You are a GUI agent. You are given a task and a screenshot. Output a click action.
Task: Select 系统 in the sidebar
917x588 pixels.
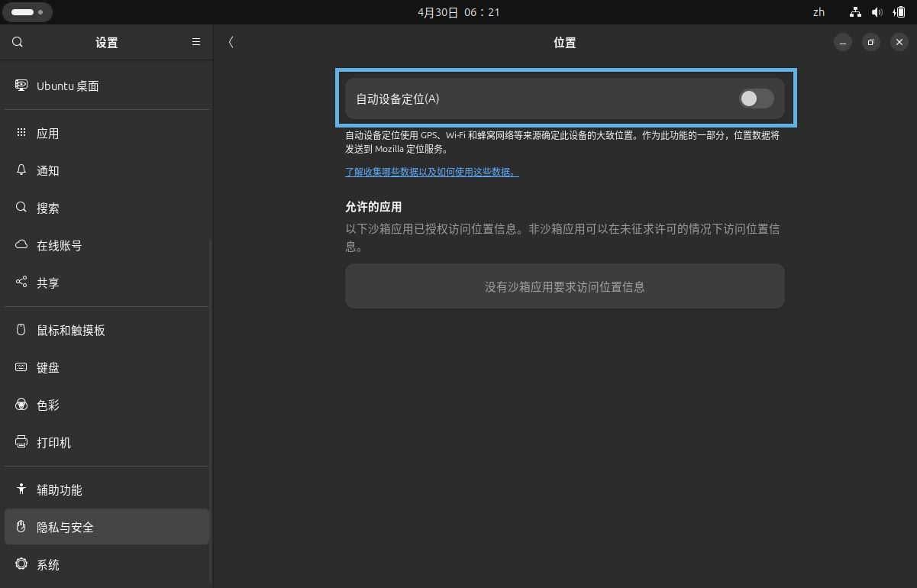tap(48, 564)
